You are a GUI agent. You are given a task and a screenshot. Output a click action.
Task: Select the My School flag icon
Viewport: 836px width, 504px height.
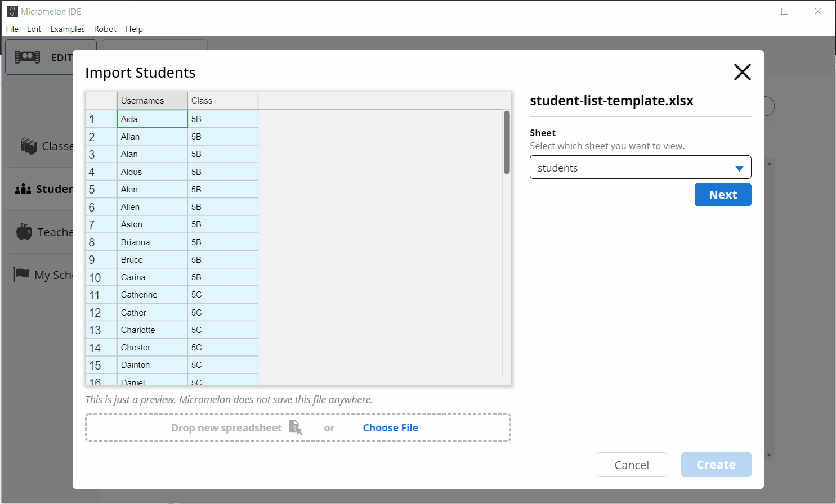(21, 274)
